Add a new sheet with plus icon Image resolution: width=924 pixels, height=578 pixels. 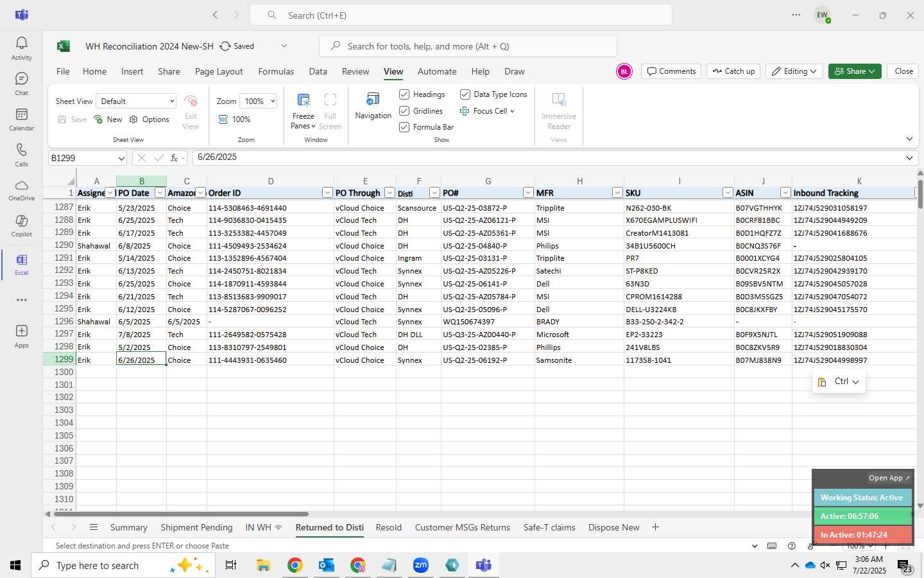[x=655, y=527]
